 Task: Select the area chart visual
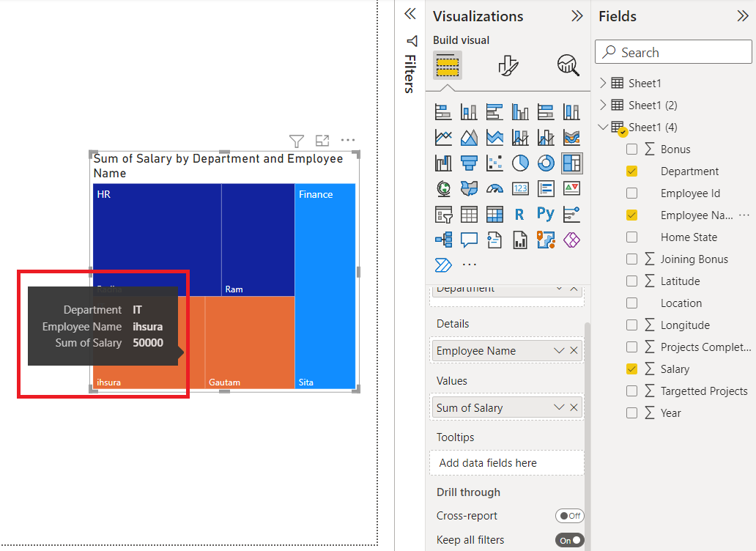pos(469,138)
